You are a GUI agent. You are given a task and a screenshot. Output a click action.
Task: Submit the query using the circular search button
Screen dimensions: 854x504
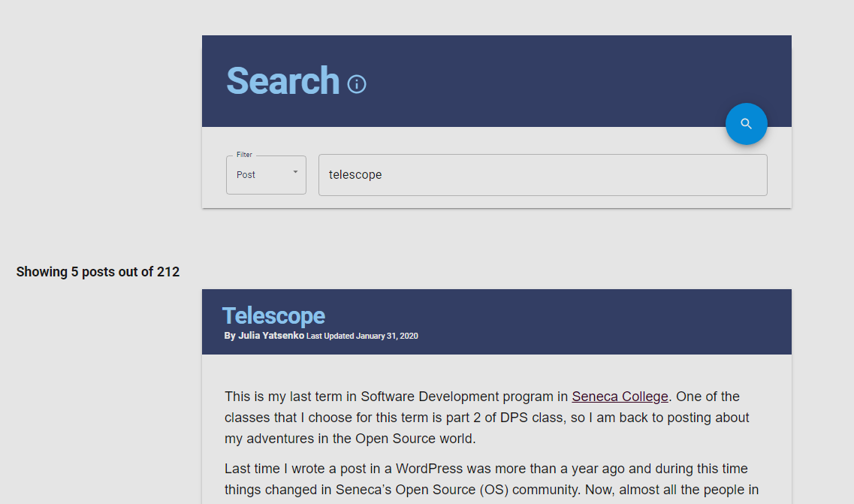click(746, 123)
